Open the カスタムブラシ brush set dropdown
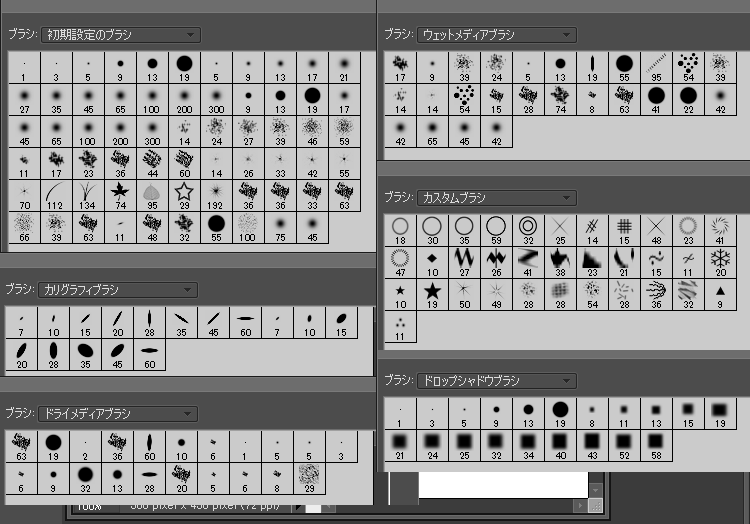The height and width of the screenshot is (524, 750). (496, 198)
